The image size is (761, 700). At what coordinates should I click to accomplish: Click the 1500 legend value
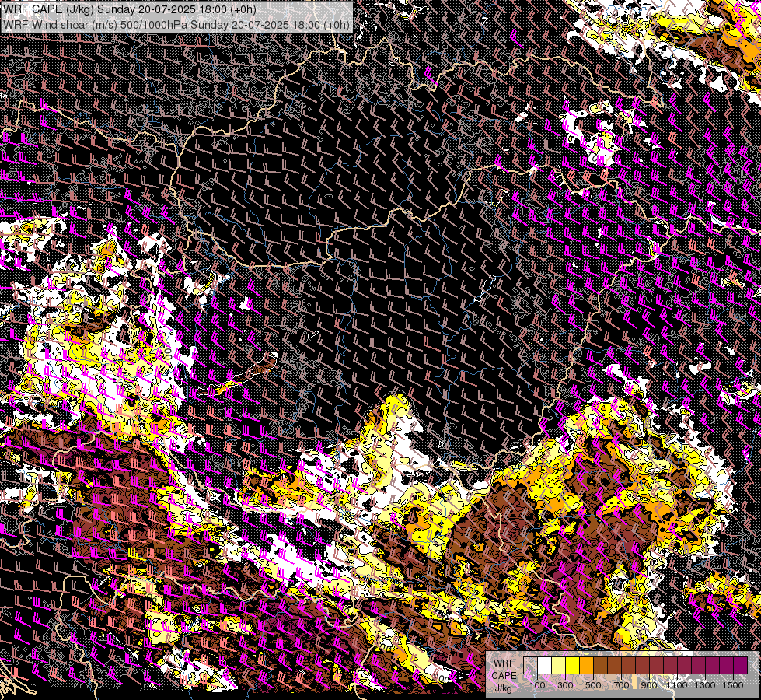[733, 685]
